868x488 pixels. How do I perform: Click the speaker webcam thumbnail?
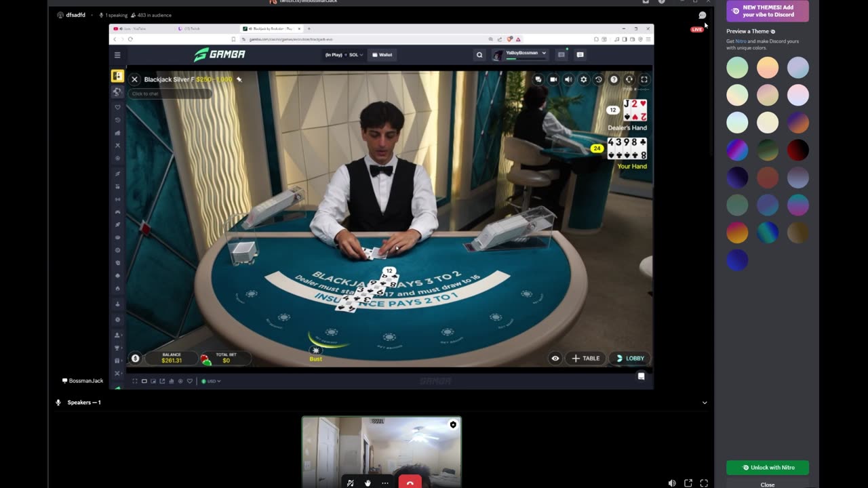point(382,451)
